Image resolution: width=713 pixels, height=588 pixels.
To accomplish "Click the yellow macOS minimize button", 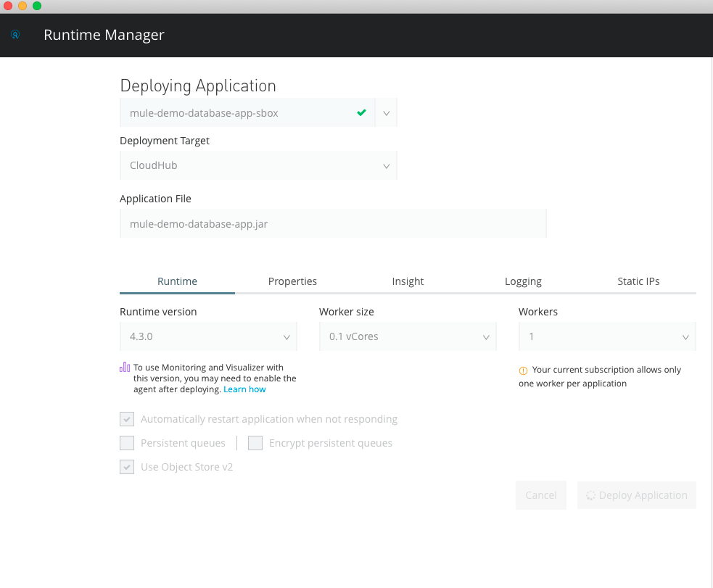I will (22, 6).
